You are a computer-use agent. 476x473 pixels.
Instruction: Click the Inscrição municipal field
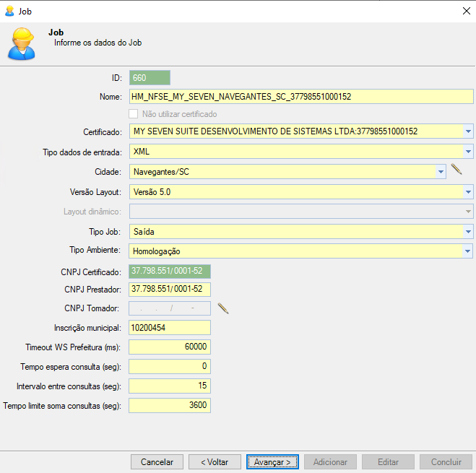tap(170, 327)
